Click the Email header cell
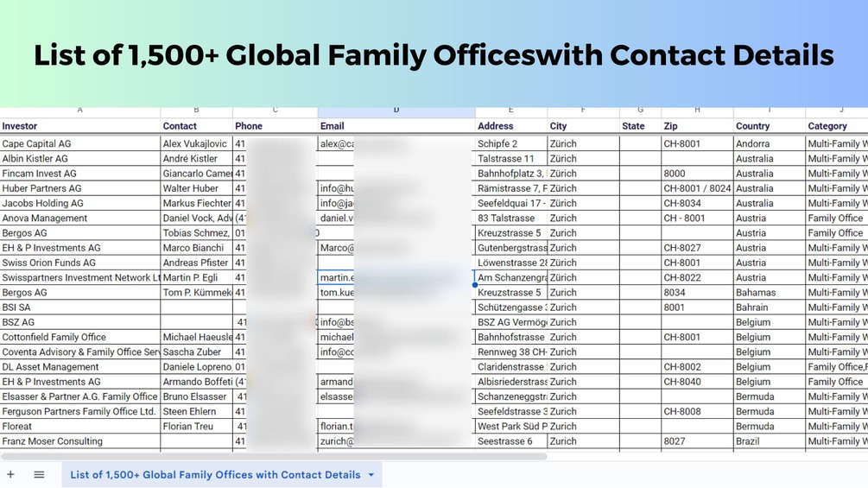This screenshot has width=868, height=488. (396, 126)
